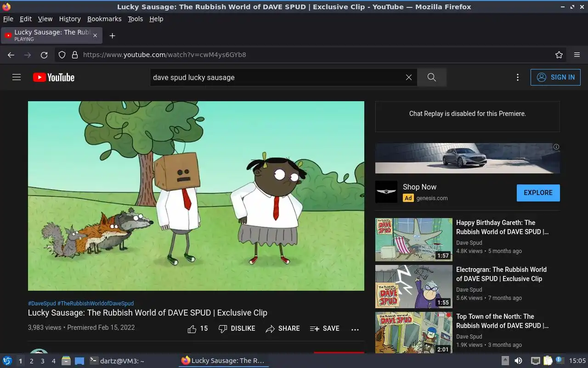The width and height of the screenshot is (588, 368).
Task: Open the tracking protection shield icon
Action: [x=62, y=55]
